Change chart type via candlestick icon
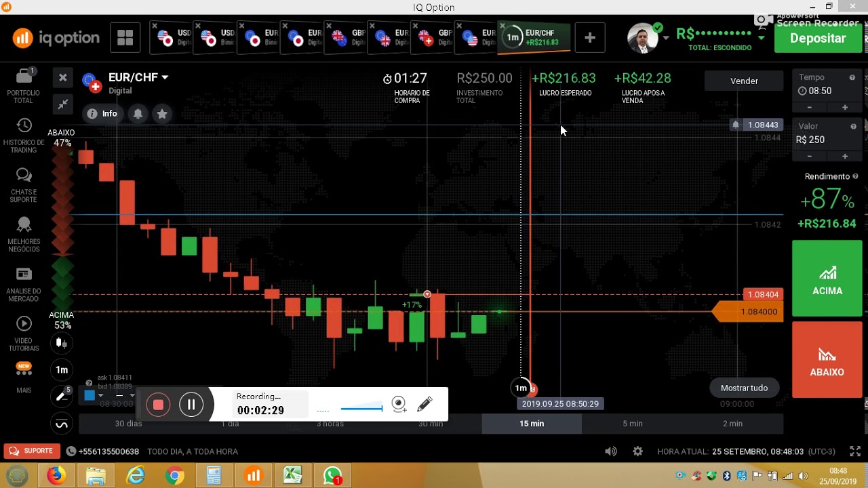This screenshot has width=868, height=488. pos(62,343)
